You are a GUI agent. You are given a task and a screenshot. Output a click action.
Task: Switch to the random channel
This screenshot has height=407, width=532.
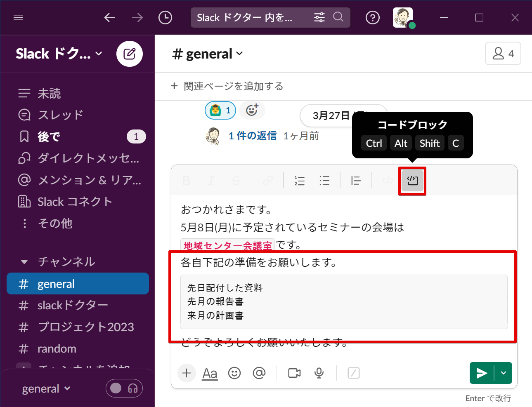tap(57, 348)
